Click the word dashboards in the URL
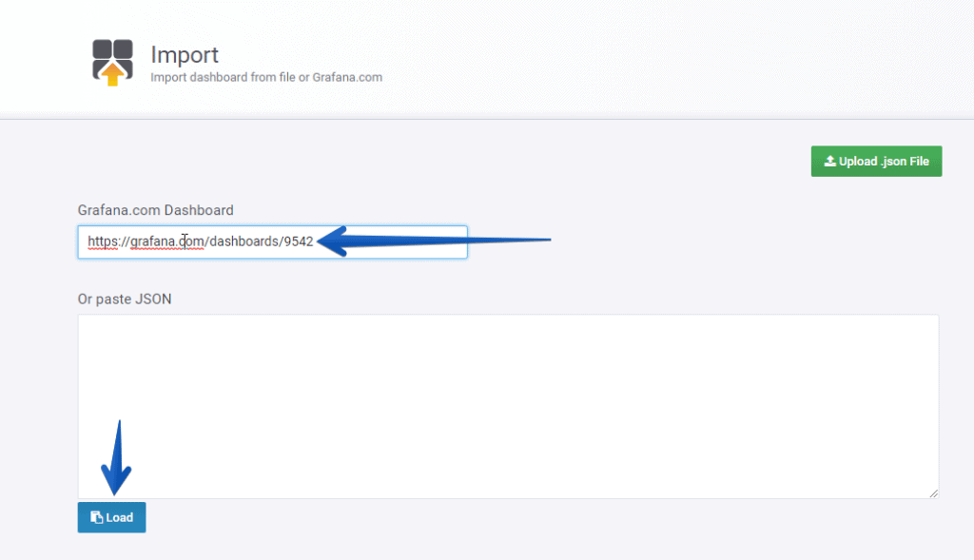 244,241
